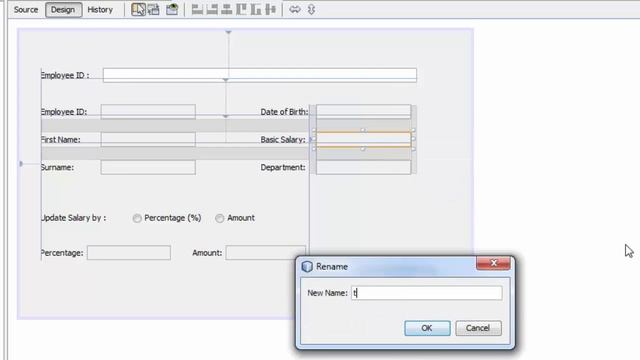640x360 pixels.
Task: Activate Connection Mode tool
Action: (153, 9)
